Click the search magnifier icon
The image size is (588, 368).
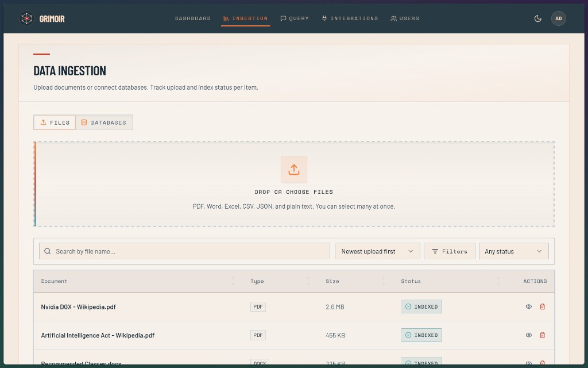coord(48,251)
